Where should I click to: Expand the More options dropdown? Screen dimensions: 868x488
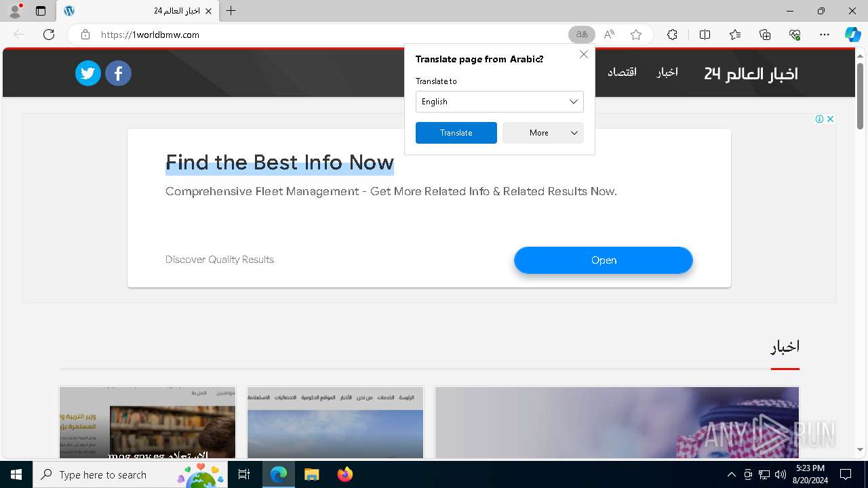click(x=543, y=133)
